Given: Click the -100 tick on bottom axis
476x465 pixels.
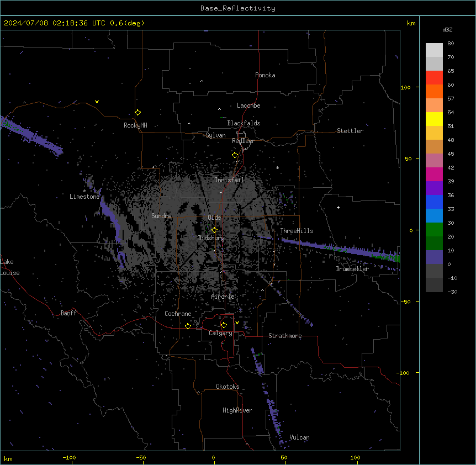Looking at the screenshot, I should [x=69, y=457].
